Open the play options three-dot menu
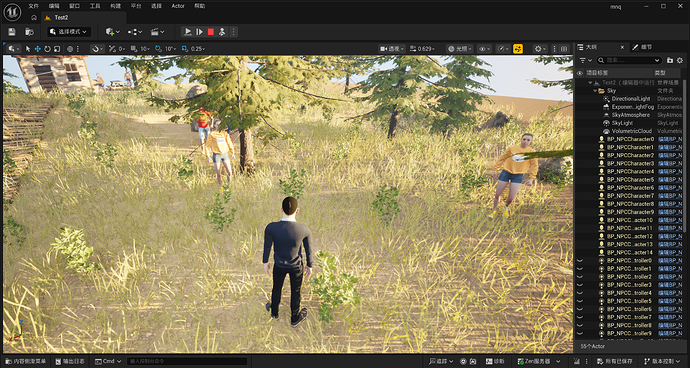The height and width of the screenshot is (368, 690). point(233,32)
